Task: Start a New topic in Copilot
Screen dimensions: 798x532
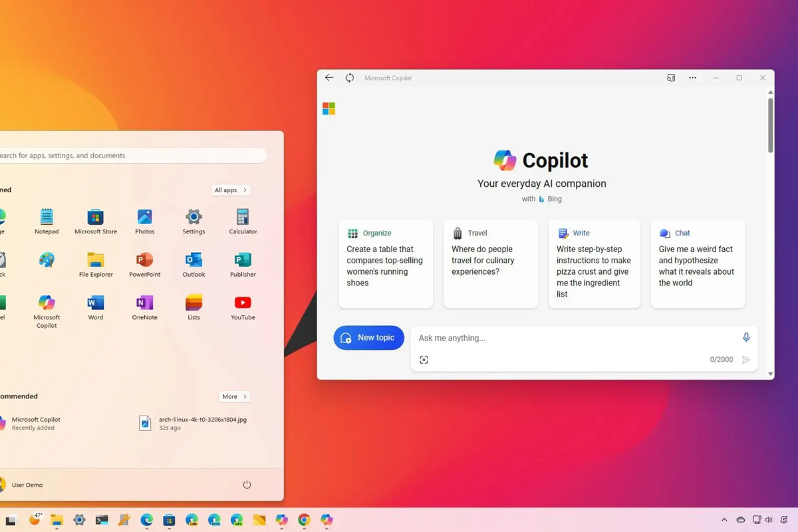Action: click(x=368, y=338)
